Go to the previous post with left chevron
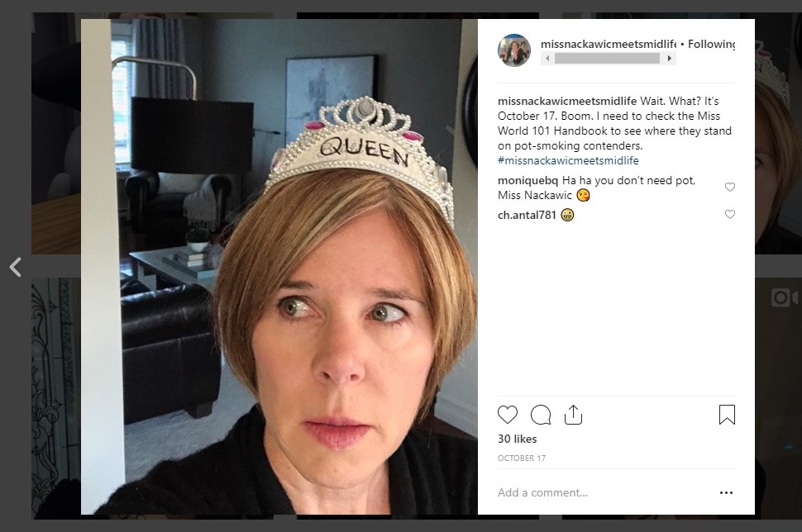This screenshot has height=532, width=802. click(15, 267)
